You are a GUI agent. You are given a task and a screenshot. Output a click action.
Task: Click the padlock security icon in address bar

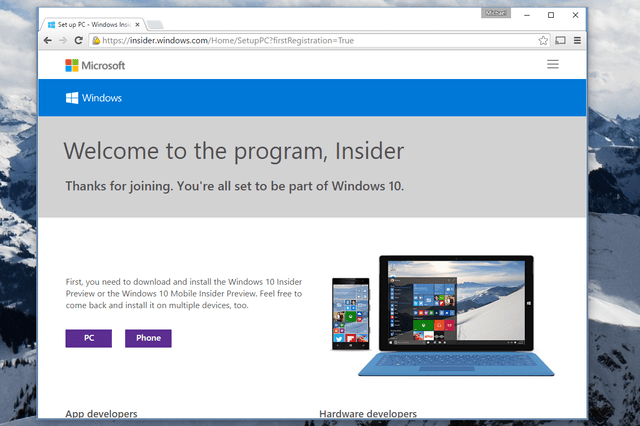[x=96, y=40]
